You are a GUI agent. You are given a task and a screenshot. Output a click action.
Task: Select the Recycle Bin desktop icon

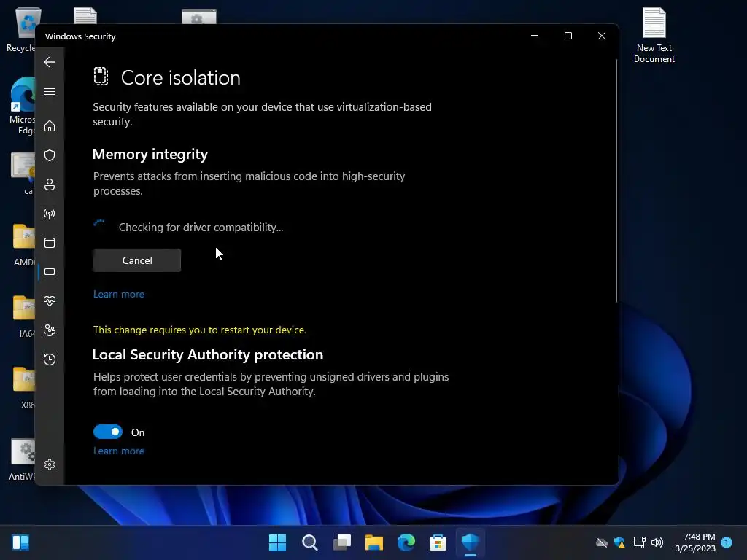(x=21, y=29)
